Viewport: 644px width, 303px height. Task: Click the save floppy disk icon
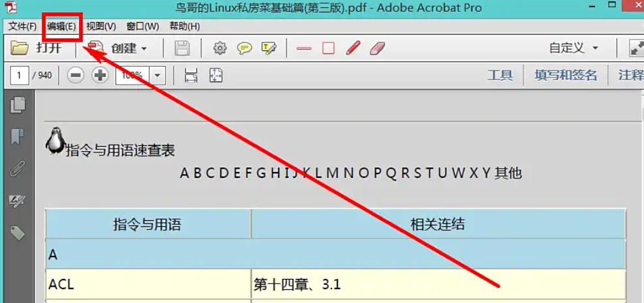click(182, 48)
